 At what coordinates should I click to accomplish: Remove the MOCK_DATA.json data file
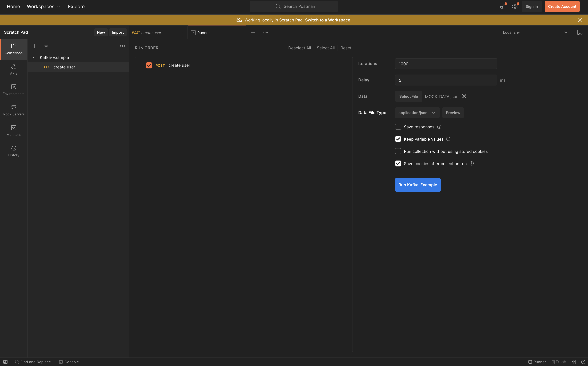[x=464, y=96]
